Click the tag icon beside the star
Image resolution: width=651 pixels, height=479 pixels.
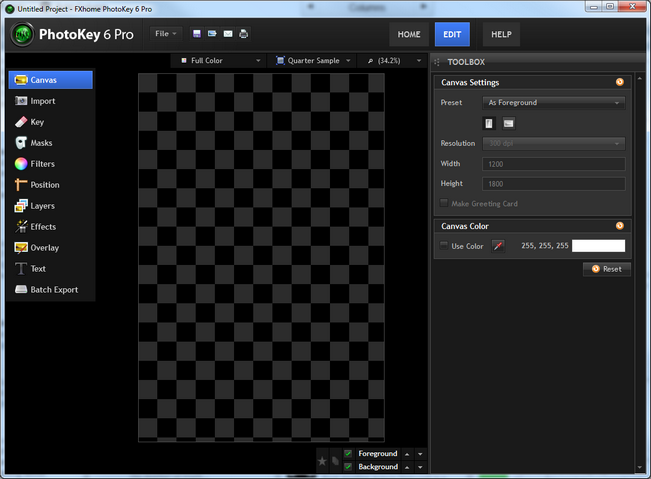[335, 461]
